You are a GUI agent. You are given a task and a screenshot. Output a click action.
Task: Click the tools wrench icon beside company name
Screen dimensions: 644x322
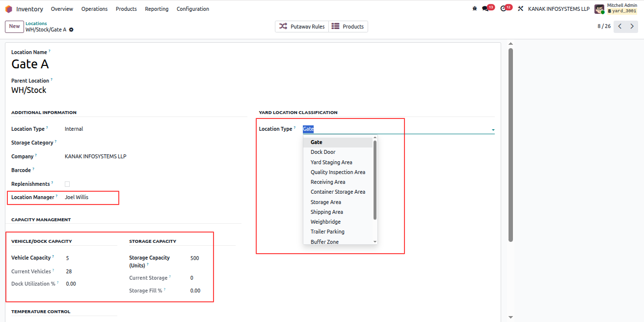pyautogui.click(x=521, y=9)
